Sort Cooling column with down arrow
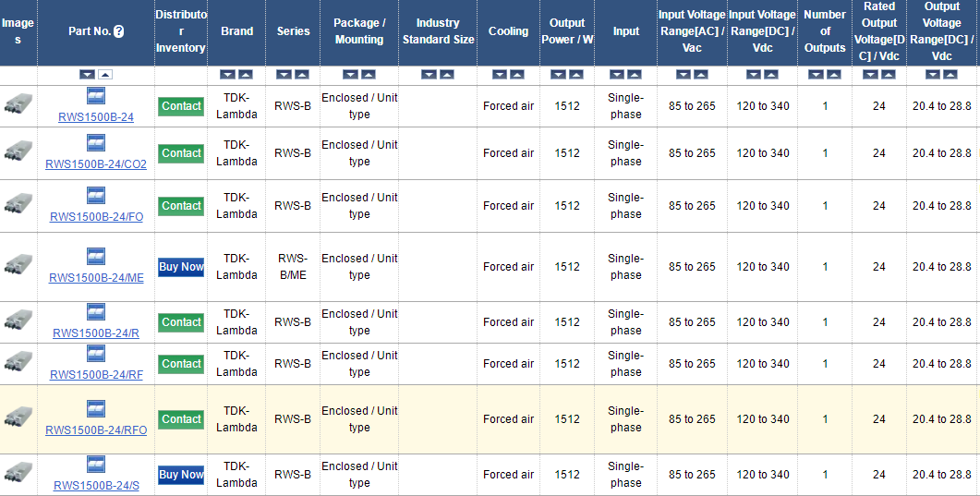This screenshot has height=496, width=980. click(500, 74)
